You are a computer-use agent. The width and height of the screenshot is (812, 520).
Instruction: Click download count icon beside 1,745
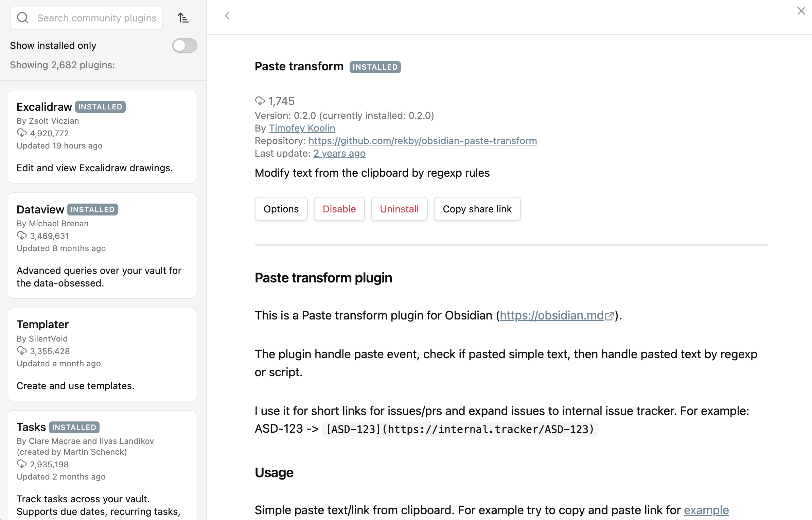point(260,101)
